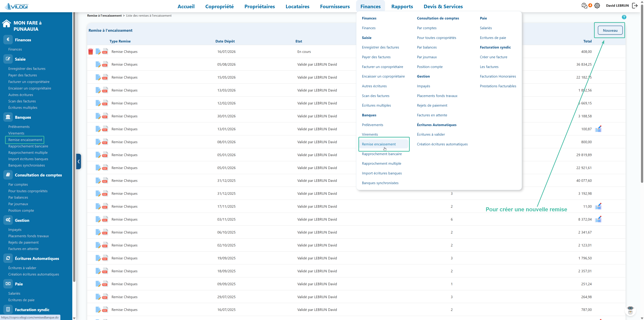The image size is (644, 320).
Task: Click the cheque icon on the 100,87 row
Action: click(598, 129)
